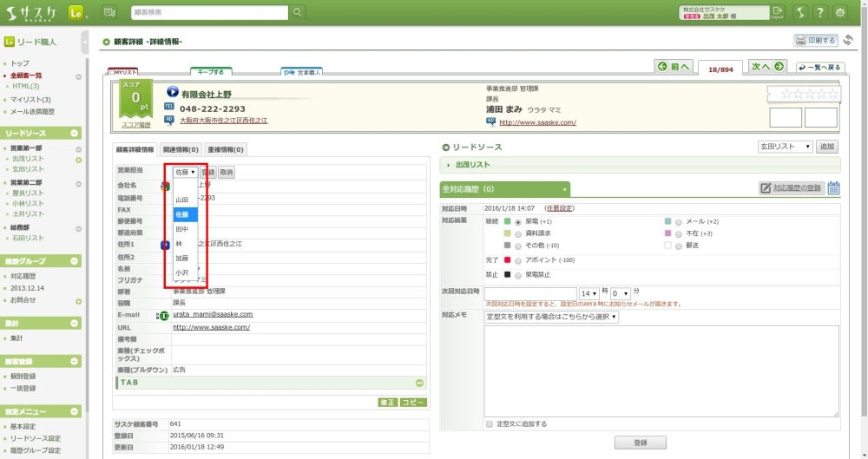Click the 印刷する print button

tap(815, 40)
